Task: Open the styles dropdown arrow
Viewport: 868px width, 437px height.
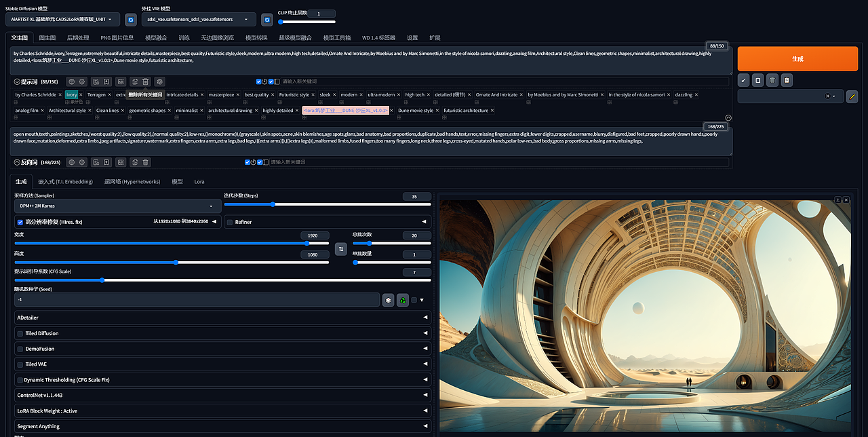Action: pyautogui.click(x=834, y=96)
